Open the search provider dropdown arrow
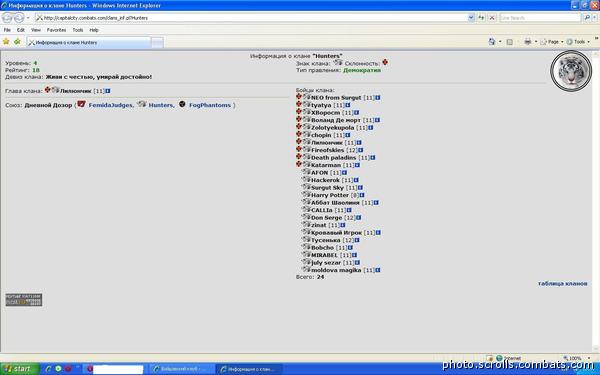The width and height of the screenshot is (600, 375). (x=595, y=18)
